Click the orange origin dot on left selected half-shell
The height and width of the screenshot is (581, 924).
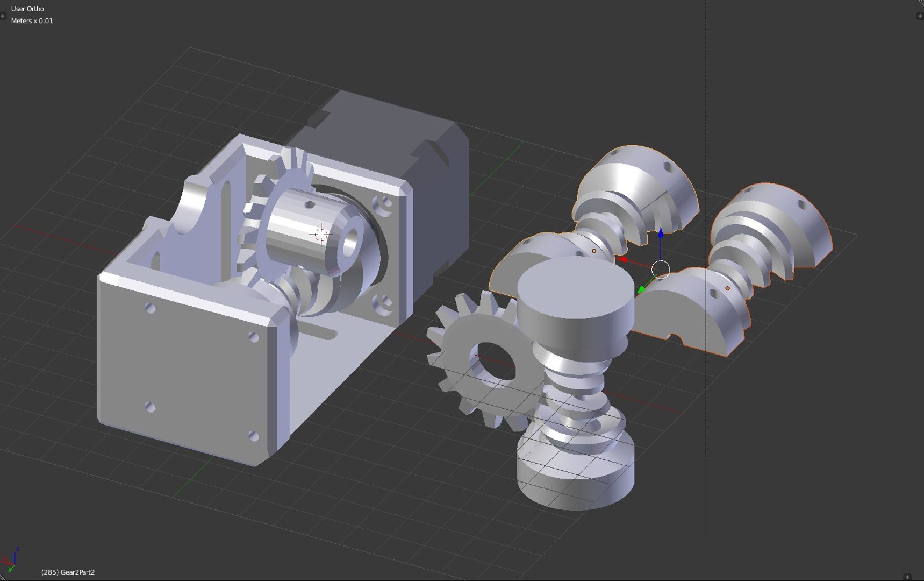tap(594, 251)
